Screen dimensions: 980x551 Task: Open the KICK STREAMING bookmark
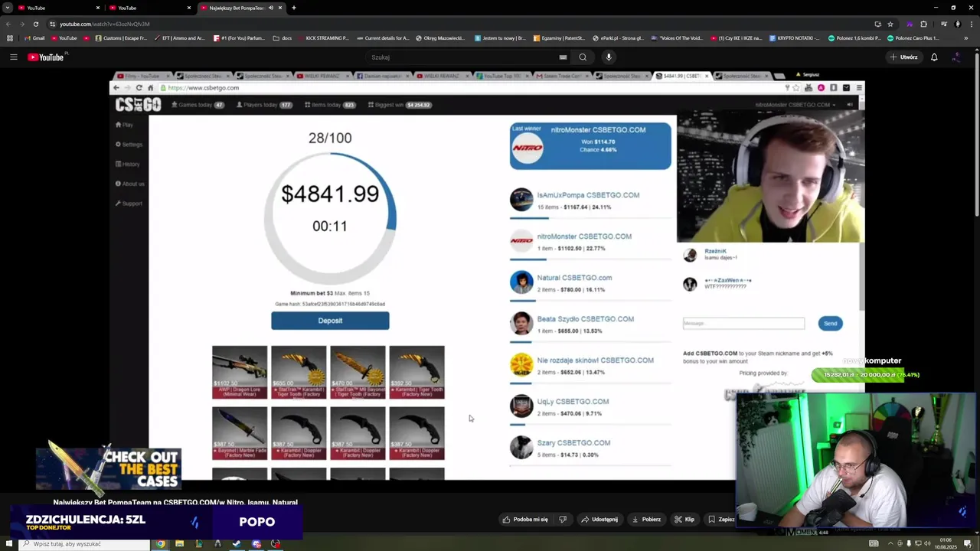[x=322, y=37]
